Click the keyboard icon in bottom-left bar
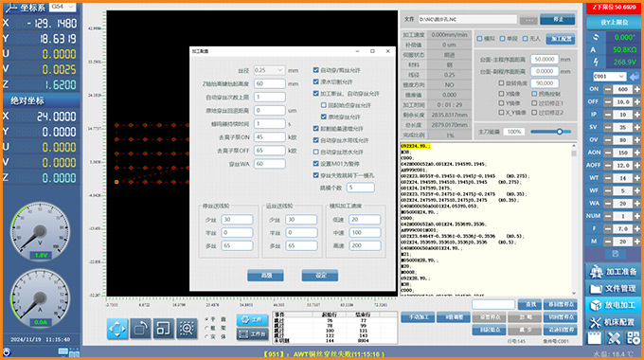644x360 pixels. coord(63,351)
